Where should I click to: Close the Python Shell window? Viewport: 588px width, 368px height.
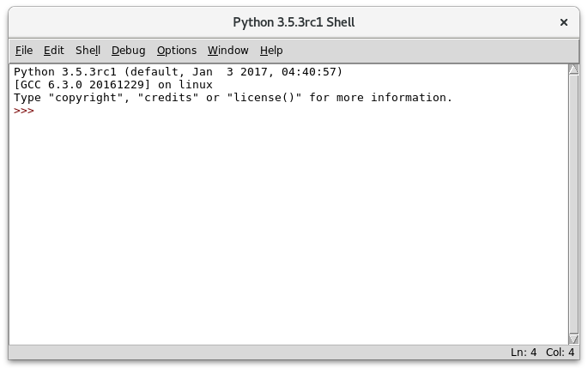[x=564, y=22]
